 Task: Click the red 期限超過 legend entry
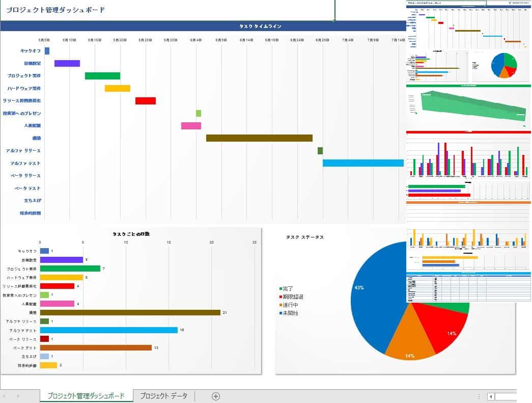coord(291,297)
